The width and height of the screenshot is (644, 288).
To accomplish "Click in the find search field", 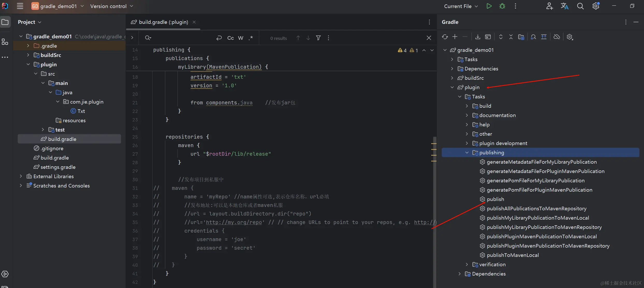I will (181, 38).
